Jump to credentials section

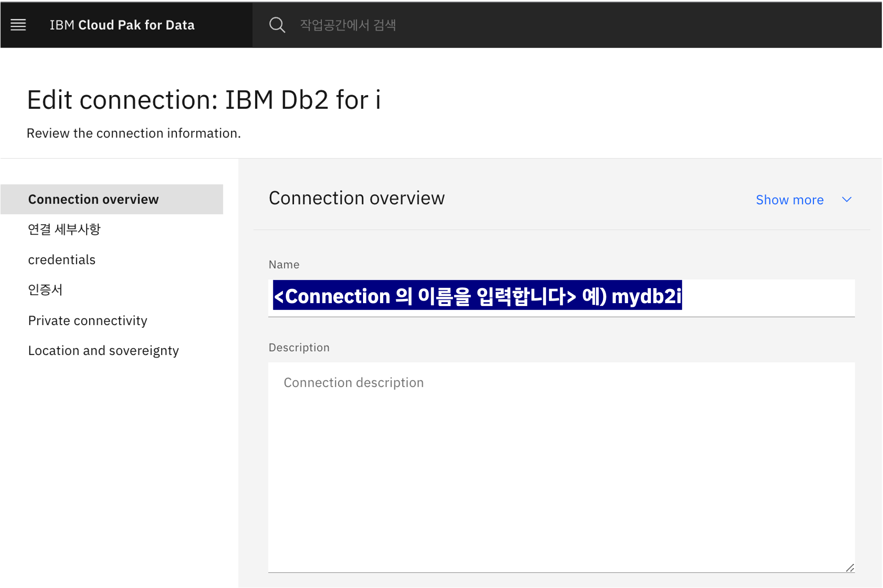(x=62, y=260)
